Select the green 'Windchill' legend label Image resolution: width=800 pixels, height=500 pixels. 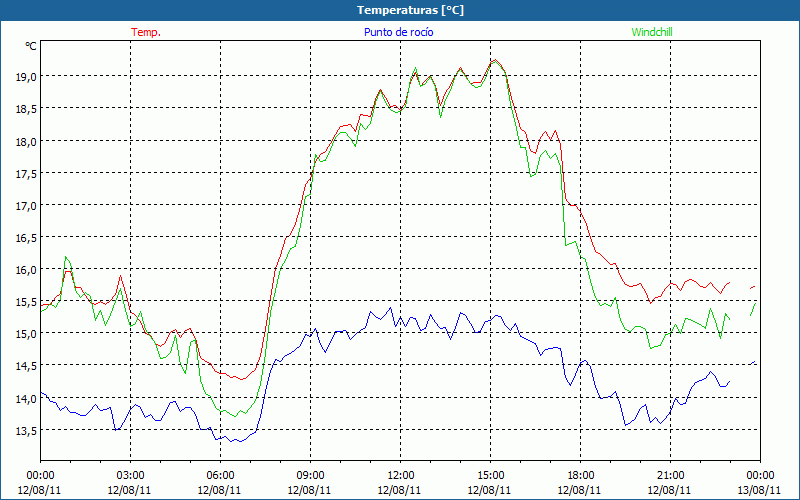pos(652,32)
